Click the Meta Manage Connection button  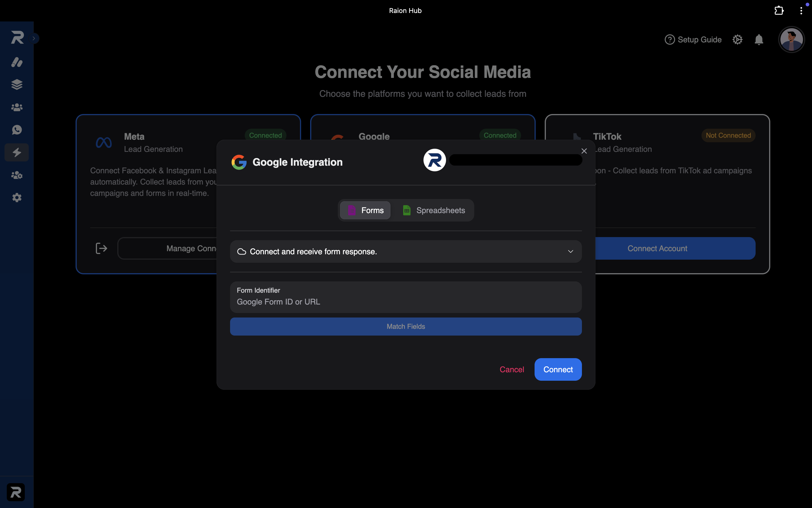[x=168, y=248]
